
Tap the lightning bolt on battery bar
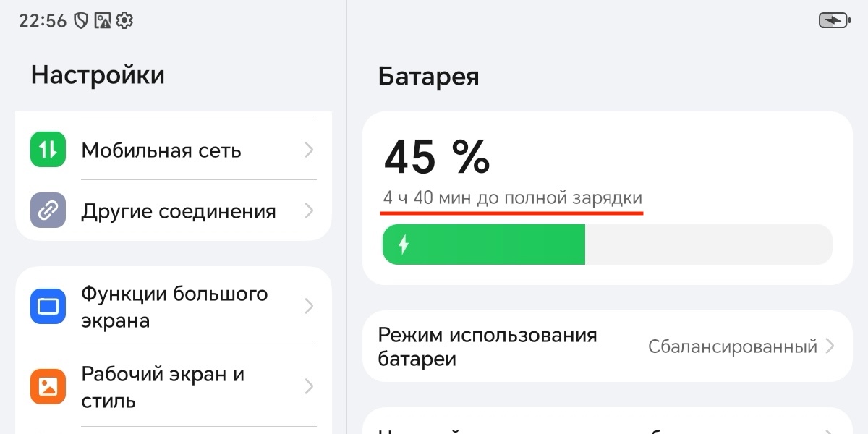tap(404, 244)
